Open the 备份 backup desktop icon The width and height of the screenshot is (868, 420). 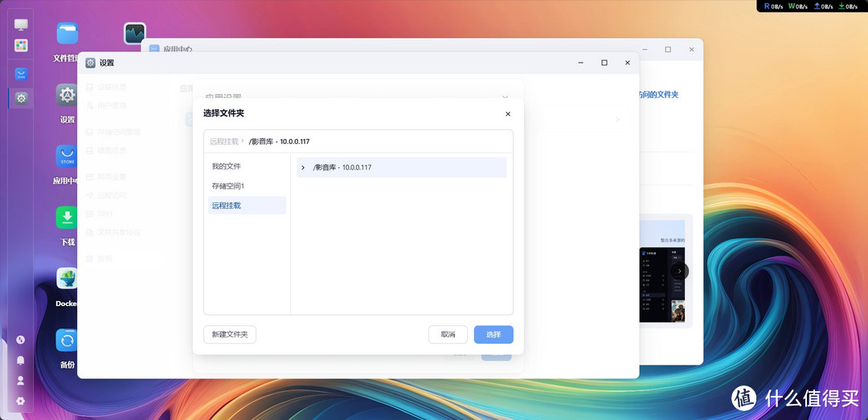pyautogui.click(x=68, y=340)
